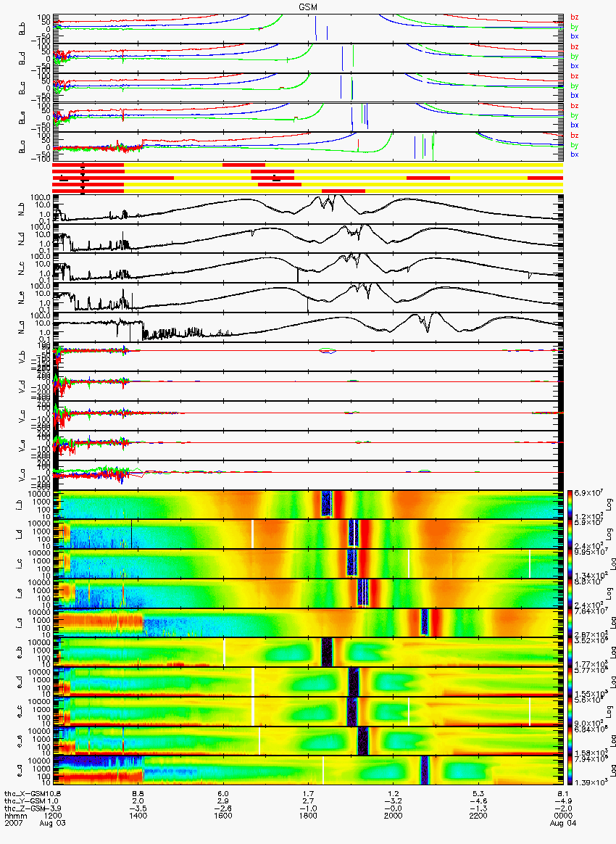616x844 pixels.
Task: Click the thc_Z-GSM position row label
Action: point(24,808)
